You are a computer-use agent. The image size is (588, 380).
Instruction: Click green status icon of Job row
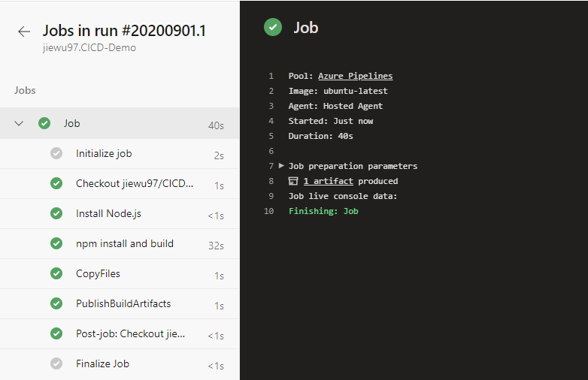44,123
